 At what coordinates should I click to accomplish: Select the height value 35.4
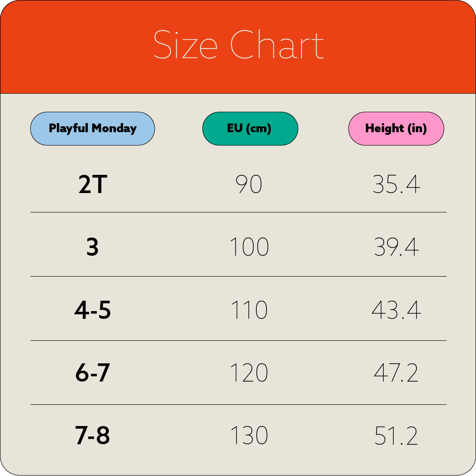tap(396, 185)
